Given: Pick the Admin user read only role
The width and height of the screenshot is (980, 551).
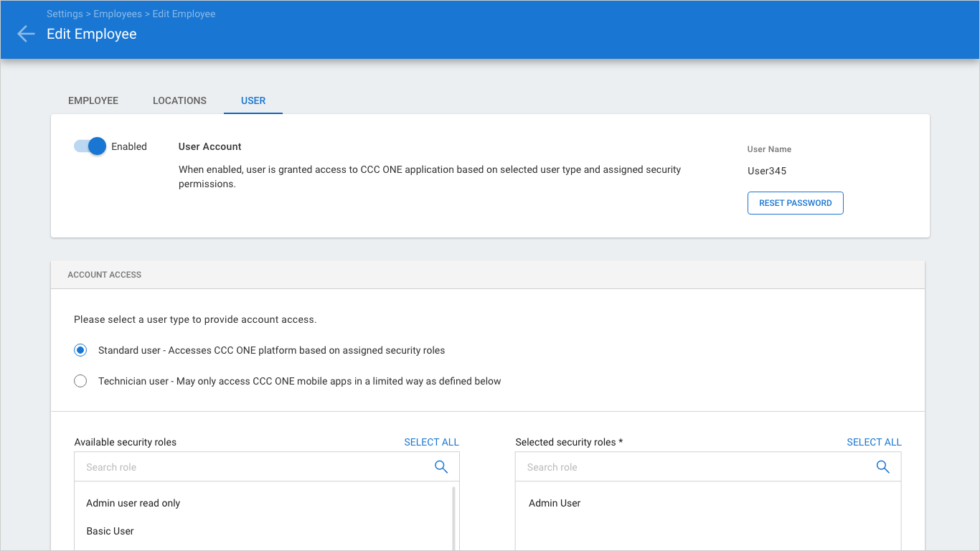Looking at the screenshot, I should [133, 503].
